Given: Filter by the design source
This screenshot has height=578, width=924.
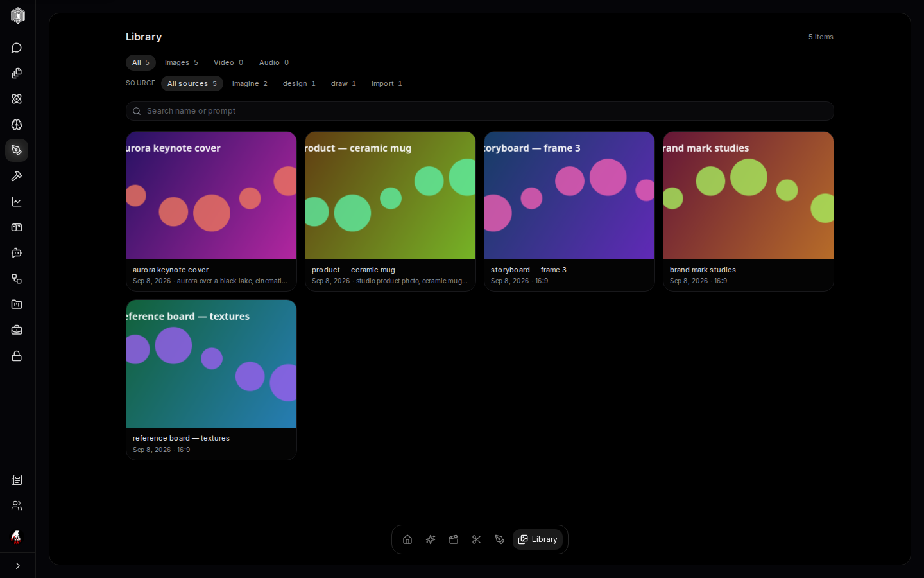Looking at the screenshot, I should coord(299,83).
